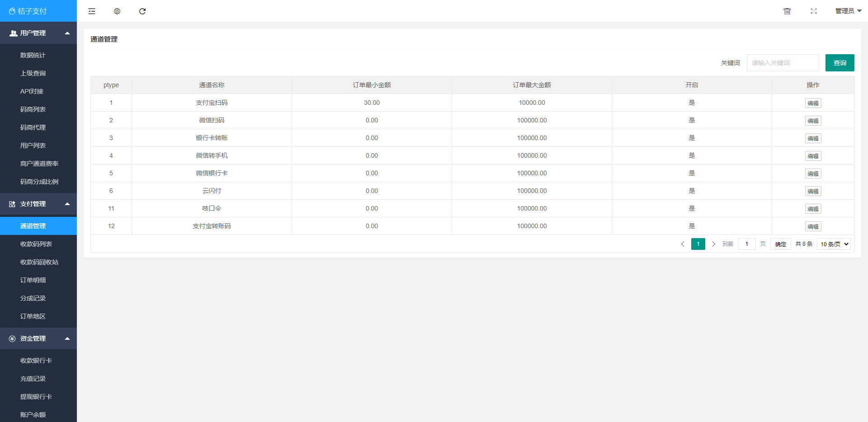Click the previous page arrow in pagination
Image resolution: width=868 pixels, height=422 pixels.
click(683, 244)
